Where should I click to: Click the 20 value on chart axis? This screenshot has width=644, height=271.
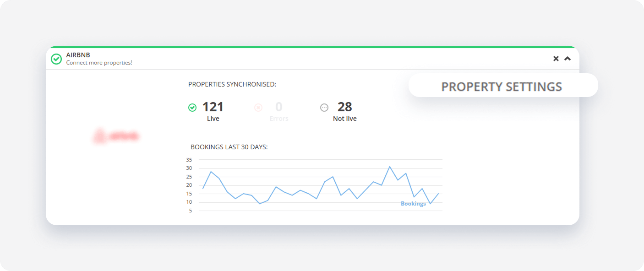point(189,185)
